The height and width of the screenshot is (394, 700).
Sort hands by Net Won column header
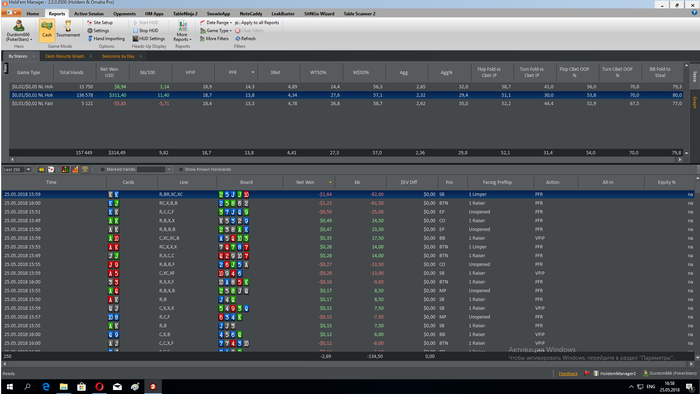coord(305,182)
